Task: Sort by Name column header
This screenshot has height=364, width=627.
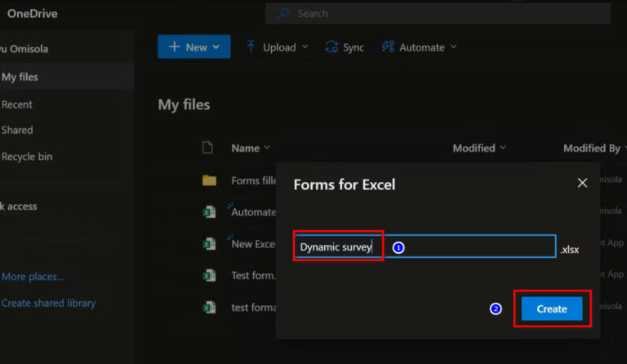Action: tap(245, 148)
